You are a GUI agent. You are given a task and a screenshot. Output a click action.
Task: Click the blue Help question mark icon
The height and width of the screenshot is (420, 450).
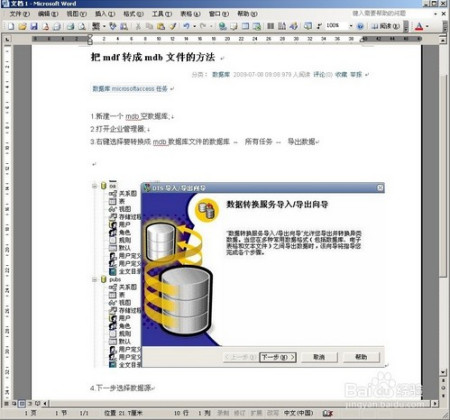pyautogui.click(x=360, y=26)
